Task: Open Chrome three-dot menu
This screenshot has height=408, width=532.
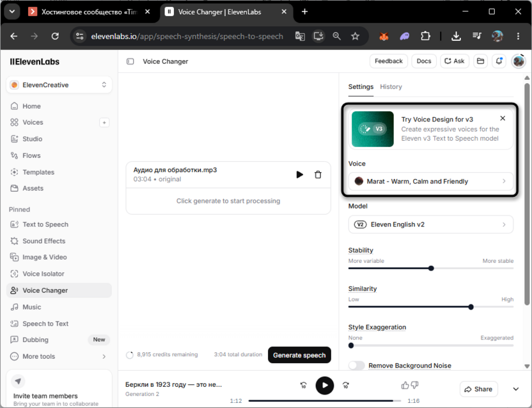Action: pos(518,36)
